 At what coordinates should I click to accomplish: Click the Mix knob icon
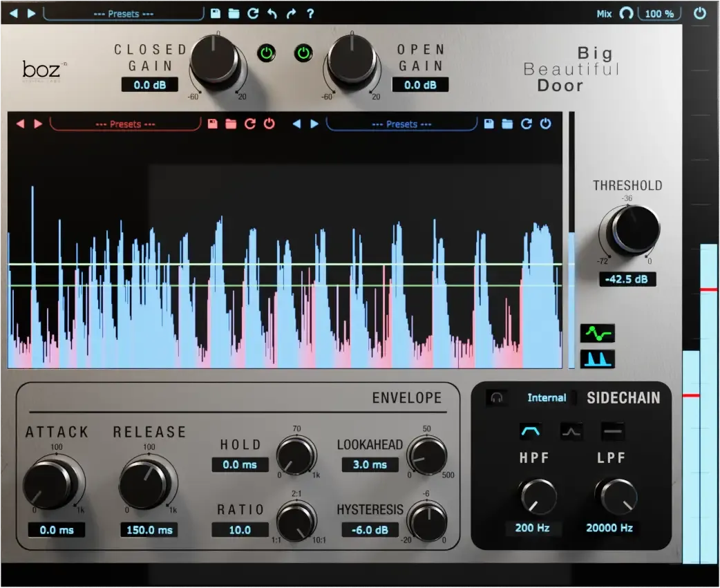pos(626,13)
